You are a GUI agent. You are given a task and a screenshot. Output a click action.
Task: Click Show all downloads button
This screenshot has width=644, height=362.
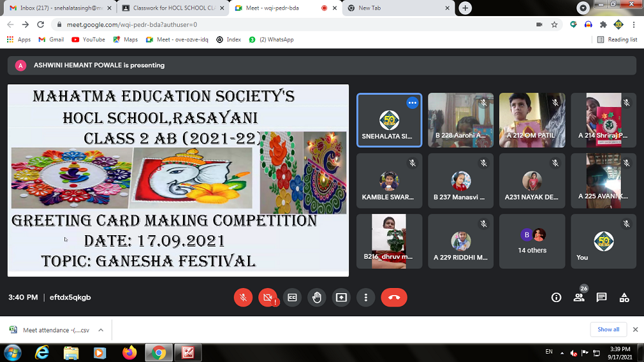(608, 329)
